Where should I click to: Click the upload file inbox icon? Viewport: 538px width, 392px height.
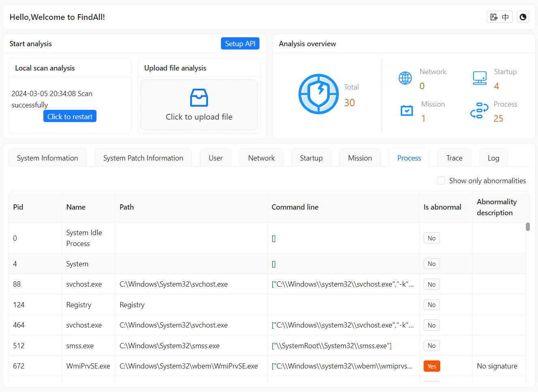coord(199,98)
